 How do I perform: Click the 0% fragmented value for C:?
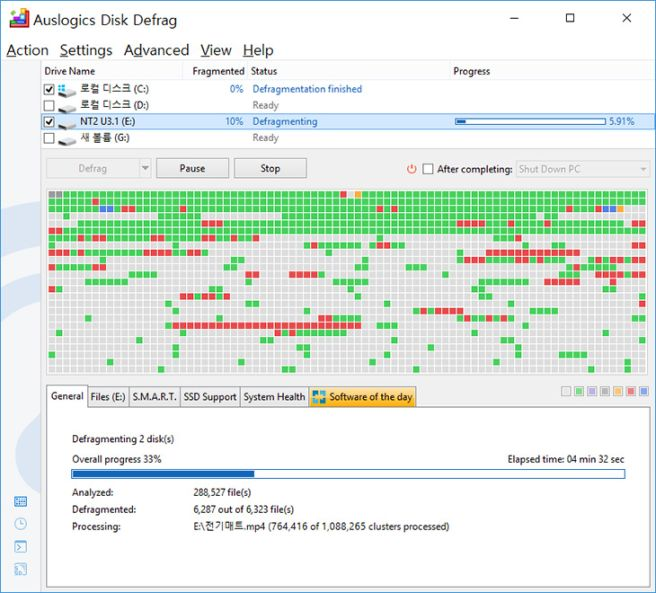click(x=236, y=89)
